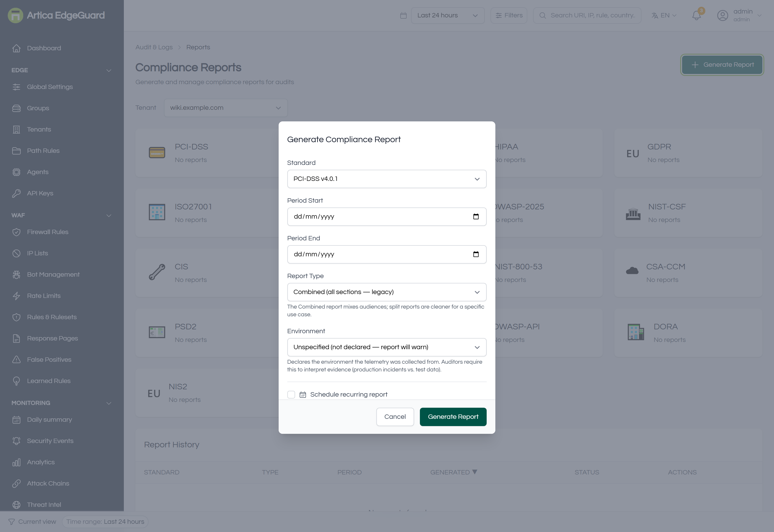
Task: Open the notifications bell icon
Action: pos(696,15)
